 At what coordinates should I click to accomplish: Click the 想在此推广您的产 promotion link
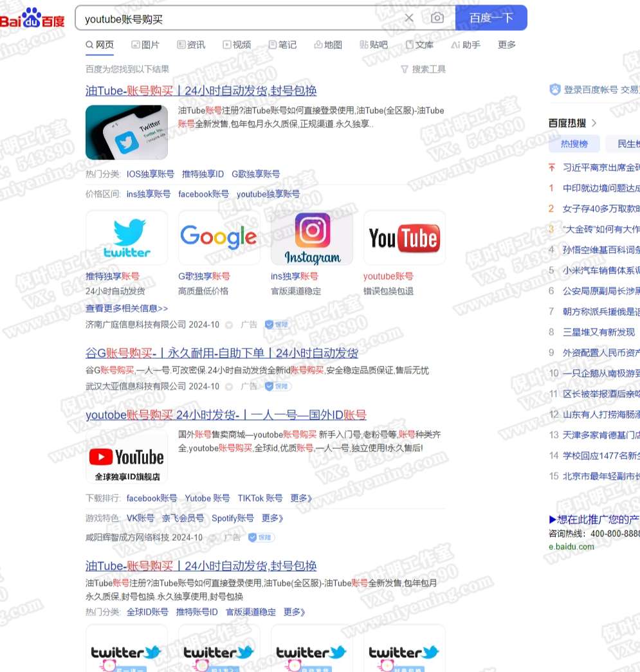[x=594, y=520]
